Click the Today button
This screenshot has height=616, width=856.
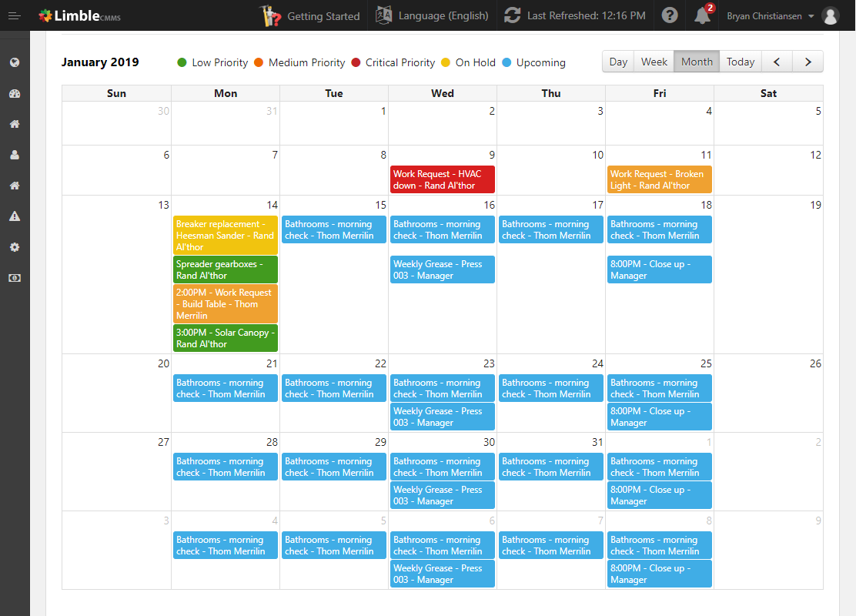coord(741,62)
